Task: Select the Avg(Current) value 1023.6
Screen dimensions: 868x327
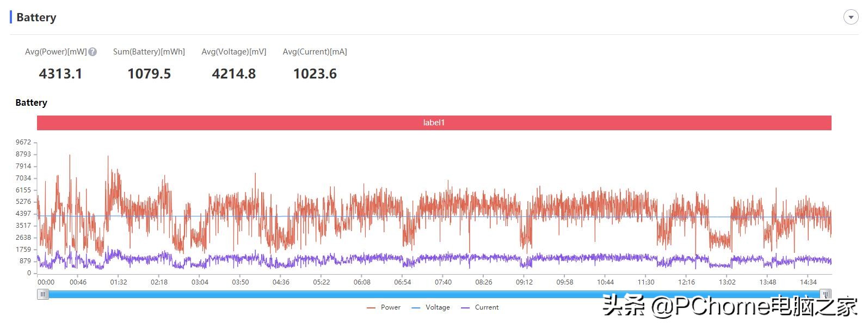Action: (x=315, y=74)
